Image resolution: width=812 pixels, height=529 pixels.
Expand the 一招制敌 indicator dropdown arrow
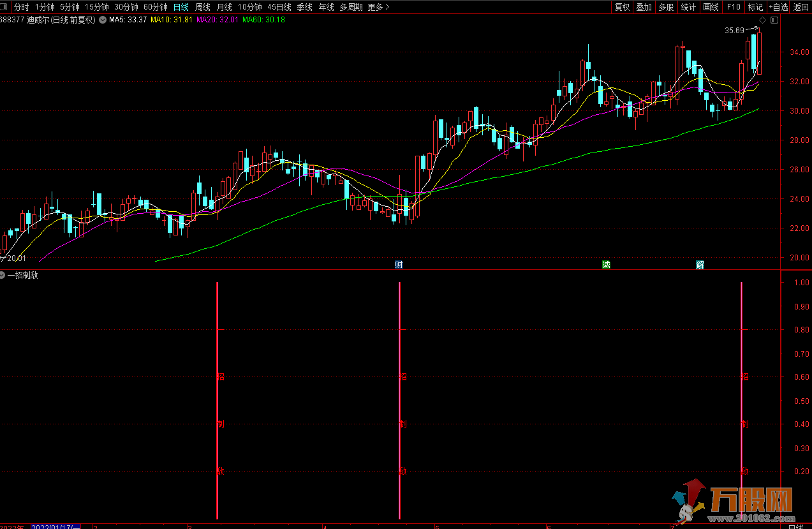3,276
